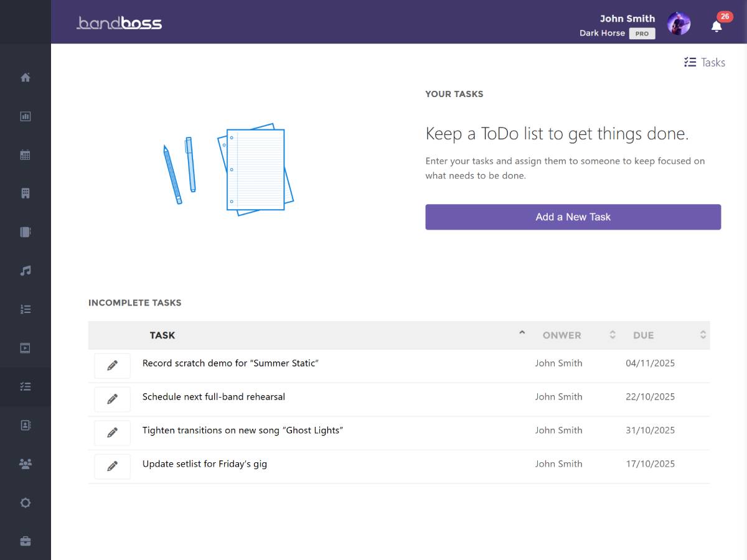Click due date 22/10/2025
The height and width of the screenshot is (560, 747).
[650, 397]
